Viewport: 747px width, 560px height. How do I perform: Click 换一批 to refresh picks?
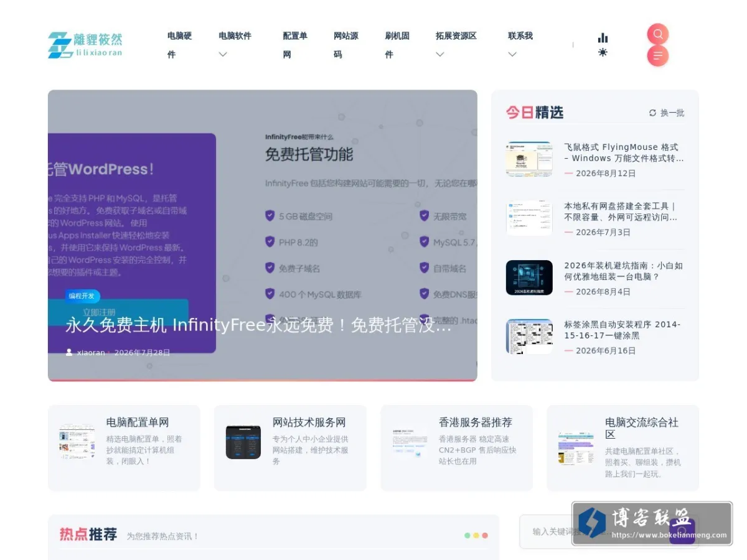[672, 113]
